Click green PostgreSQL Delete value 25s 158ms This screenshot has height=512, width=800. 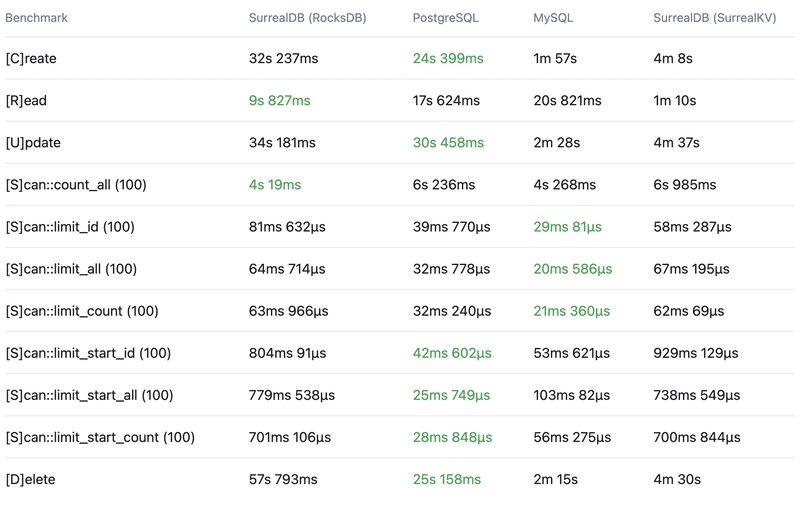click(x=447, y=479)
